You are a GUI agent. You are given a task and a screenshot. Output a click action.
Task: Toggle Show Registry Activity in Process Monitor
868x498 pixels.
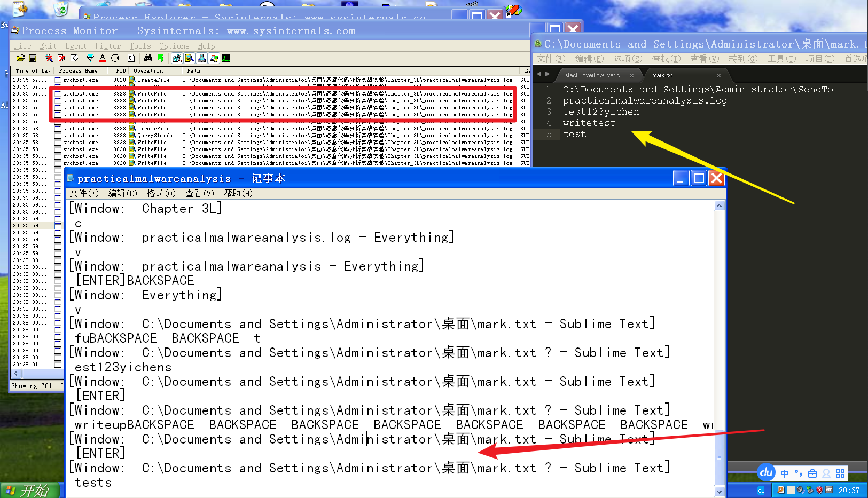click(x=177, y=58)
